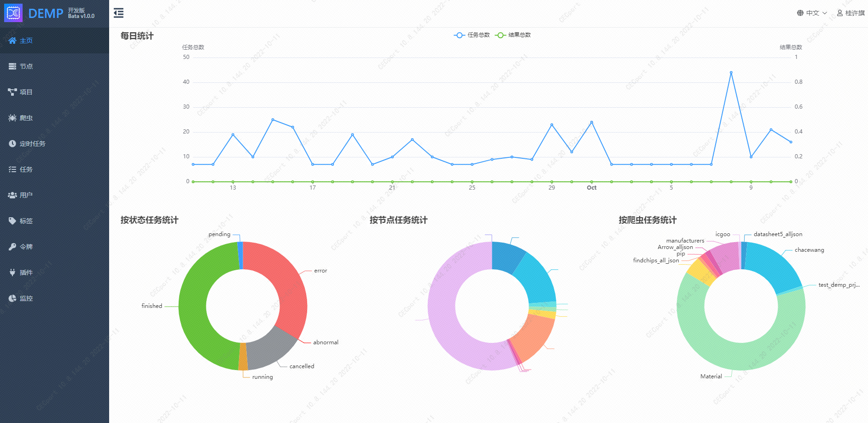
Task: Click the orange running slice of status donut
Action: [x=243, y=357]
